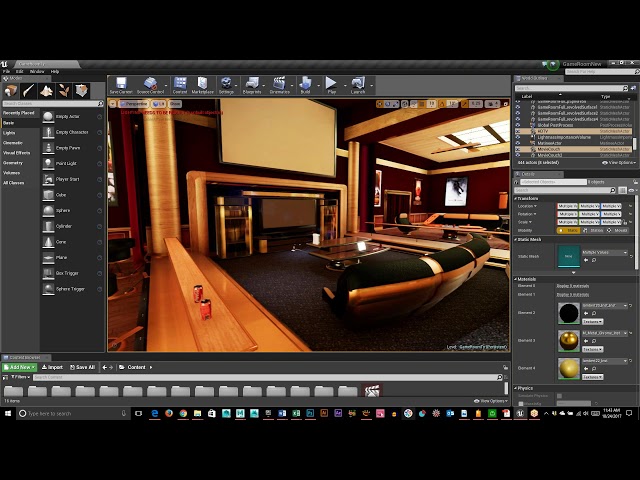Click the Play button in the toolbar
Screen dimensions: 640x480
click(331, 83)
